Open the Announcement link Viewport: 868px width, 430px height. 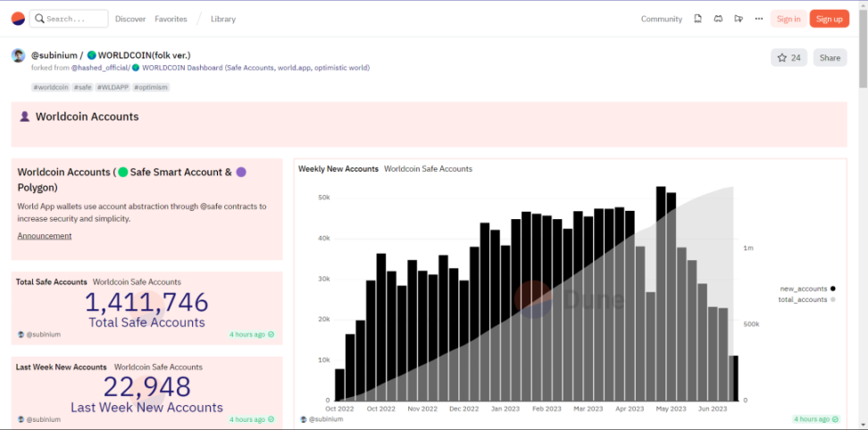pos(45,236)
